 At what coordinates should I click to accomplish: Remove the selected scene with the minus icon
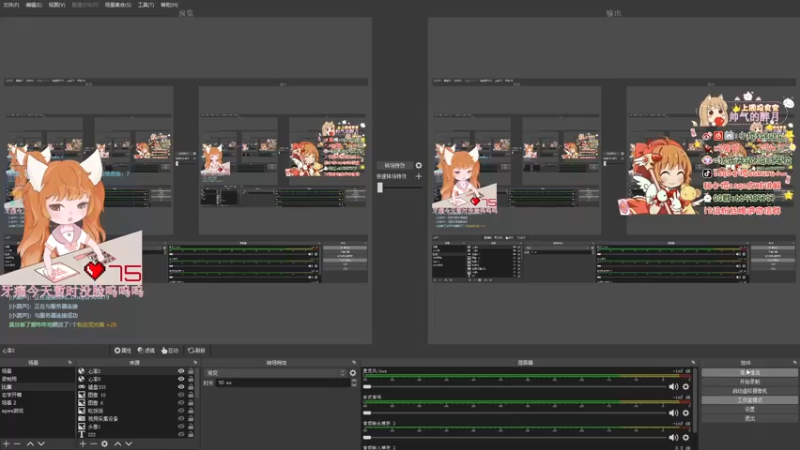17,444
